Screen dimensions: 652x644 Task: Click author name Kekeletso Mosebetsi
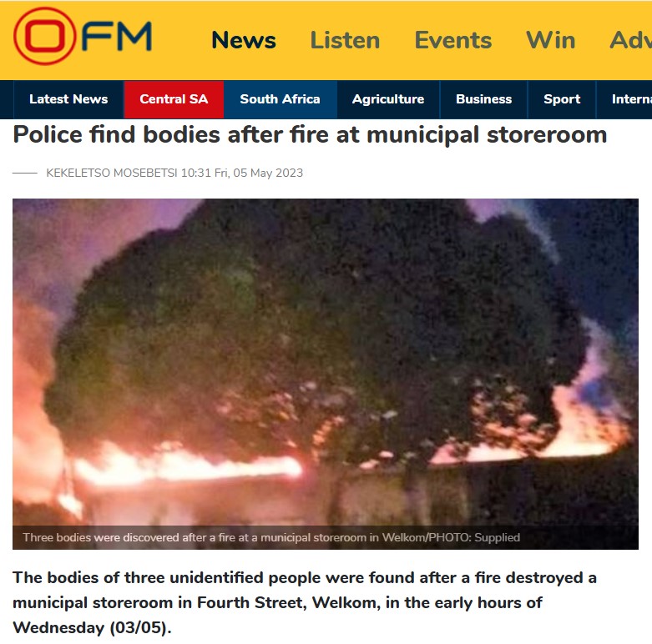[x=111, y=173]
